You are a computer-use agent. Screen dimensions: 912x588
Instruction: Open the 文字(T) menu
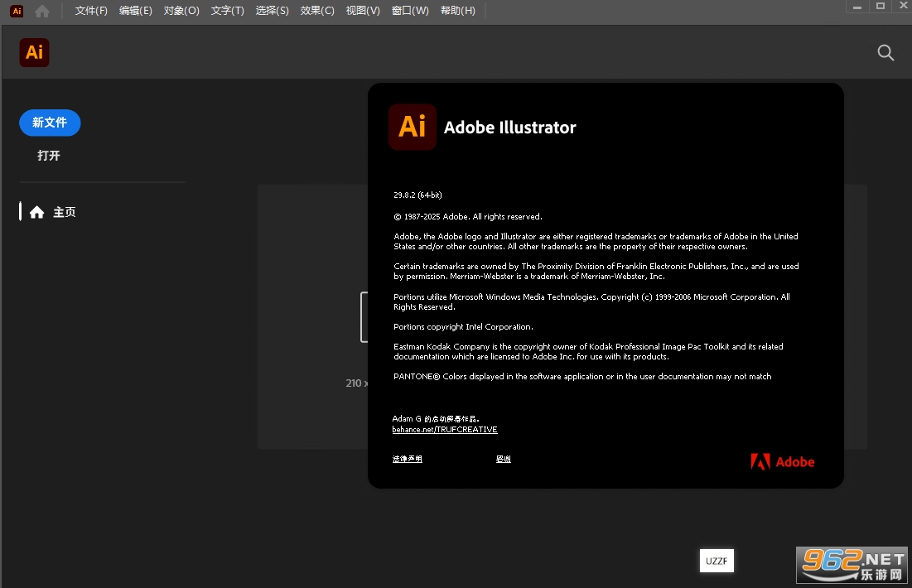coord(228,11)
